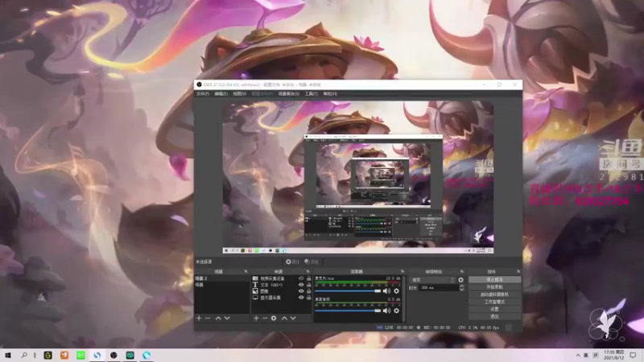Add a new source with plus icon
Viewport: 644px width, 362px height.
[256, 318]
